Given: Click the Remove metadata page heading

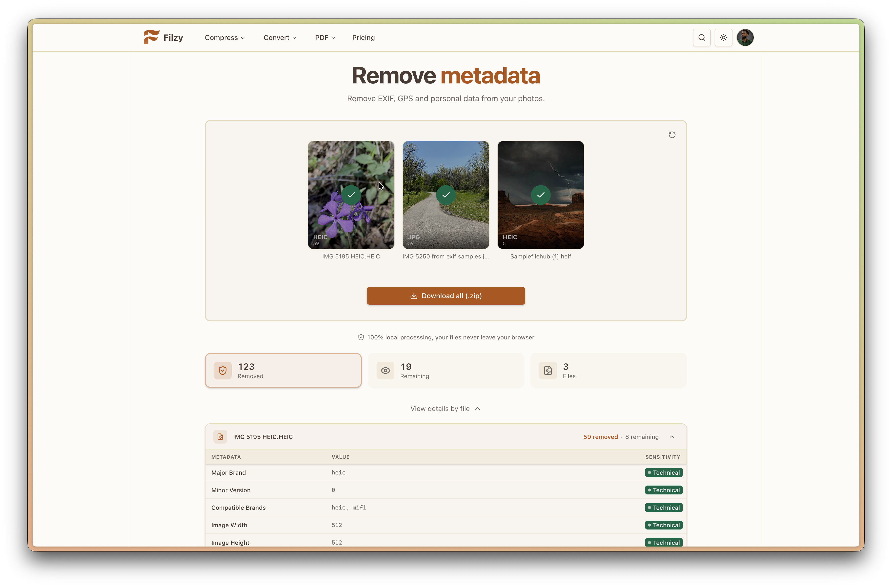Looking at the screenshot, I should click(x=446, y=75).
